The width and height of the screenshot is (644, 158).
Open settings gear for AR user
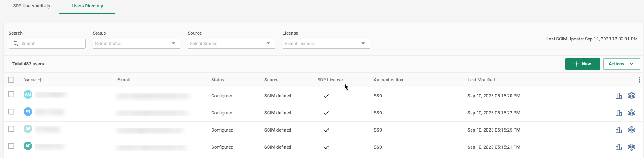point(631,147)
